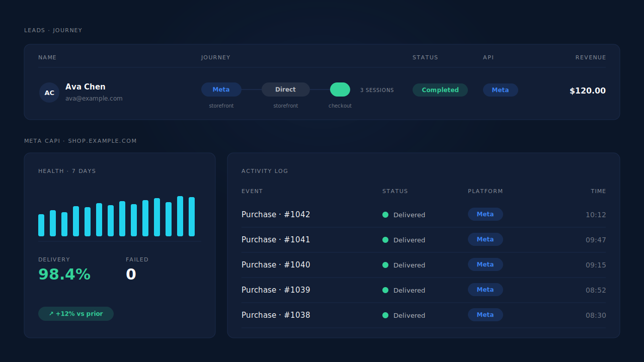Click the 3 SESSIONS label
Viewport: 644px width, 362px height.
coord(377,90)
